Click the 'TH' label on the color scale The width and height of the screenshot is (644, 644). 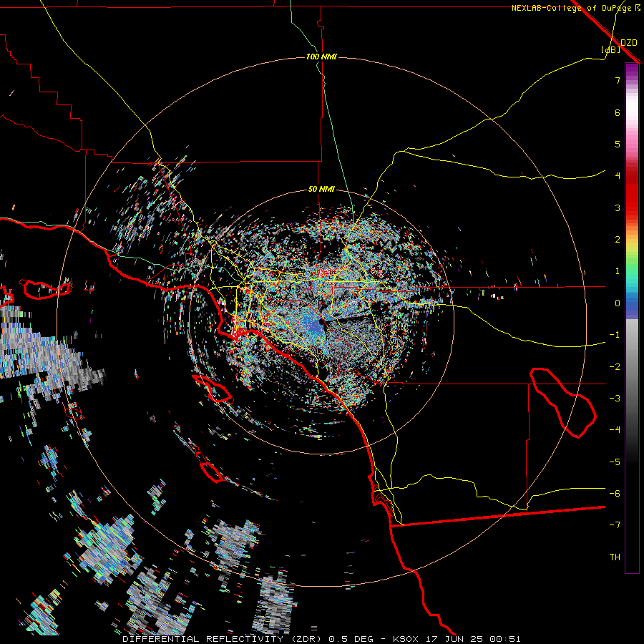click(x=615, y=557)
